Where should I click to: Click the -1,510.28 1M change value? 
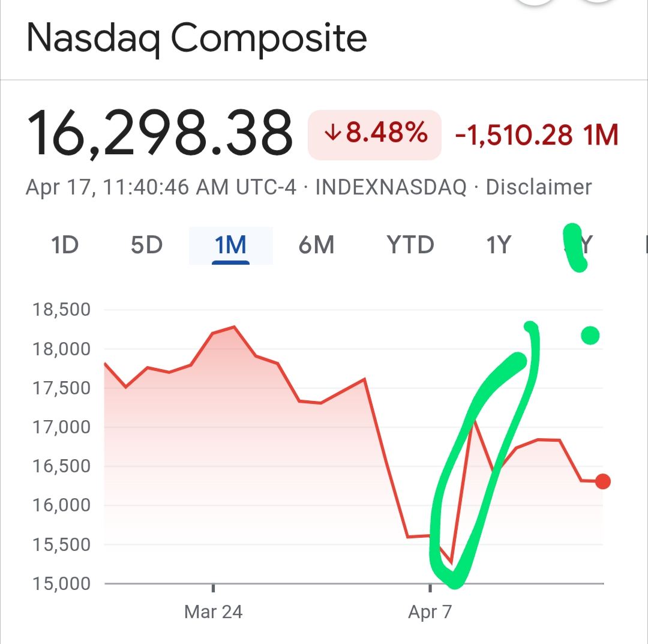point(537,135)
